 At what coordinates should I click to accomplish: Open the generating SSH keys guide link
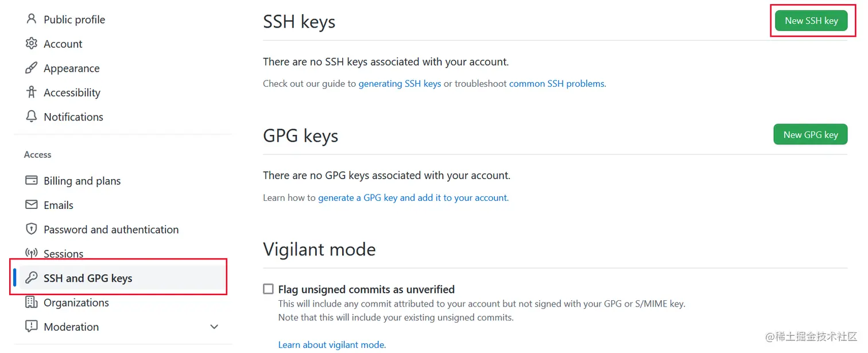point(400,84)
